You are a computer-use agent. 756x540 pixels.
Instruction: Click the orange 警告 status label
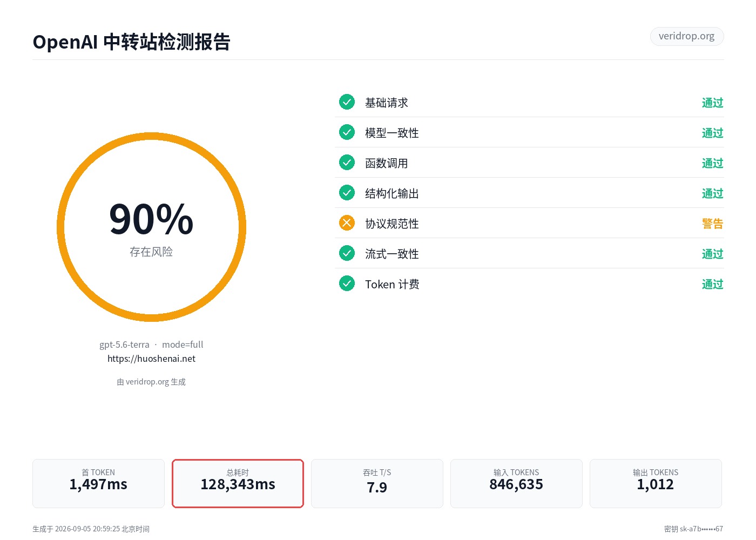(712, 224)
